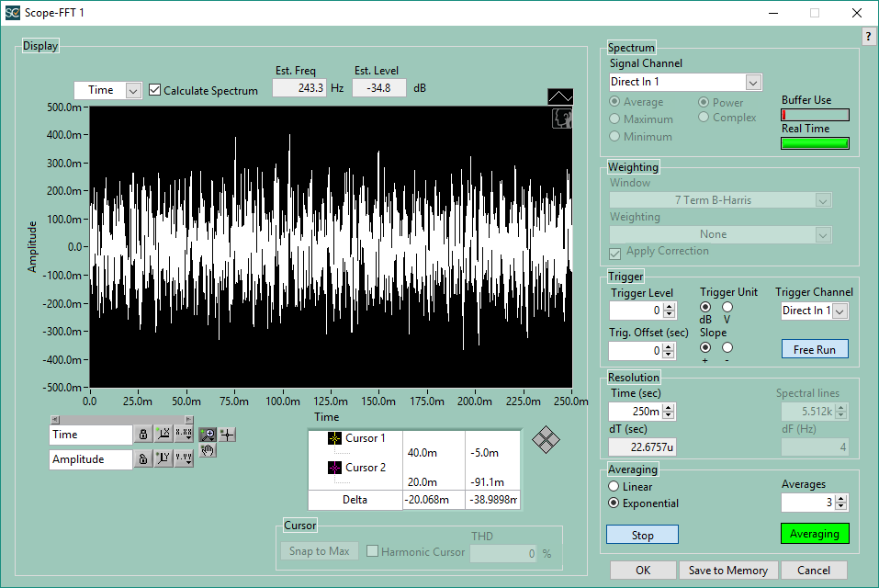The height and width of the screenshot is (588, 879).
Task: Click the Time axis label field
Action: coord(91,435)
